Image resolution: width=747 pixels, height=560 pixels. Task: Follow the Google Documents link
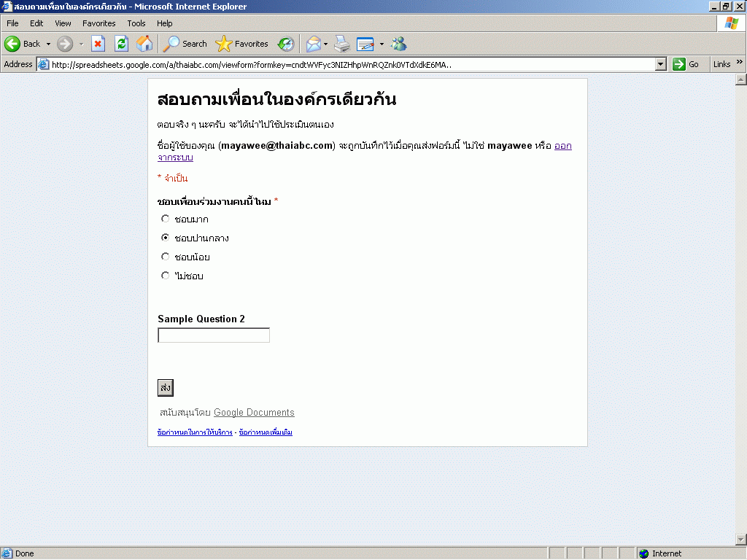click(254, 413)
